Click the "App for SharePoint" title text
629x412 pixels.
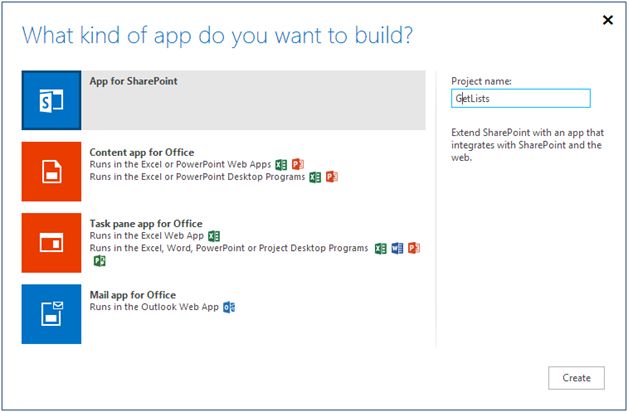click(133, 81)
